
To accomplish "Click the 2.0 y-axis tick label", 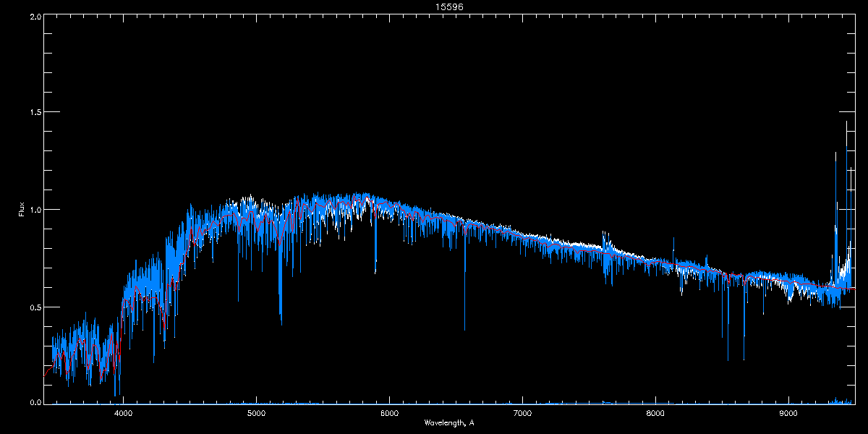I will [x=34, y=15].
